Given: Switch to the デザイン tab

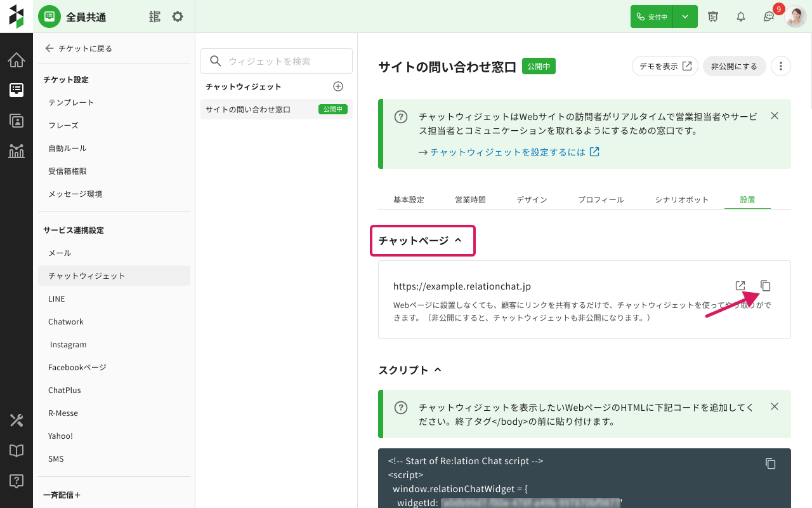Looking at the screenshot, I should point(532,199).
